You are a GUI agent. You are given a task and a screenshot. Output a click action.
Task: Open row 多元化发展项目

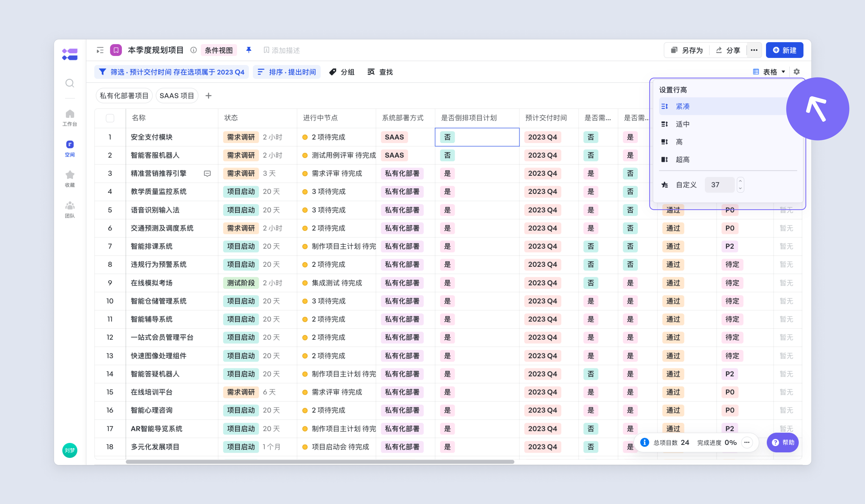coord(155,447)
